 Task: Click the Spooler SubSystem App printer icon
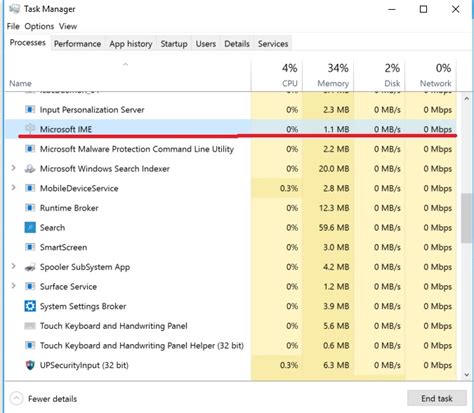coord(30,267)
